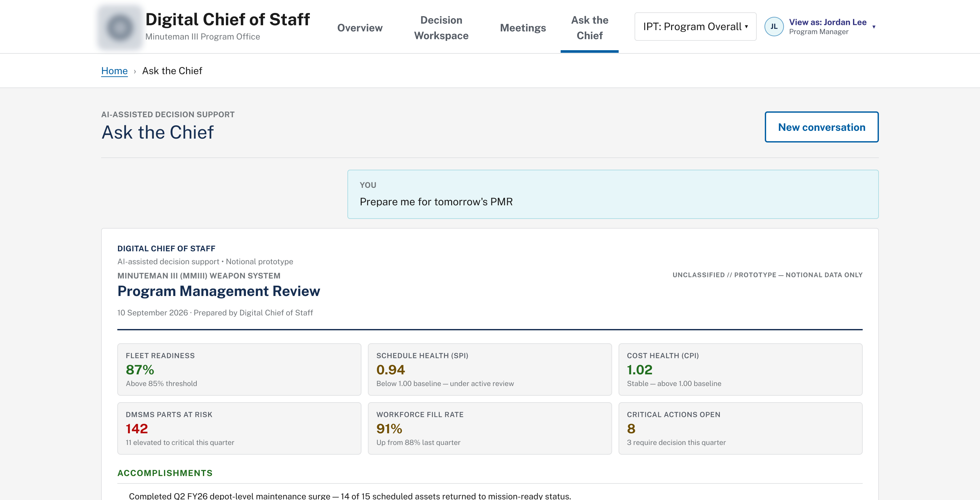Viewport: 980px width, 500px height.
Task: Switch to Decision Workspace tab
Action: coord(441,28)
